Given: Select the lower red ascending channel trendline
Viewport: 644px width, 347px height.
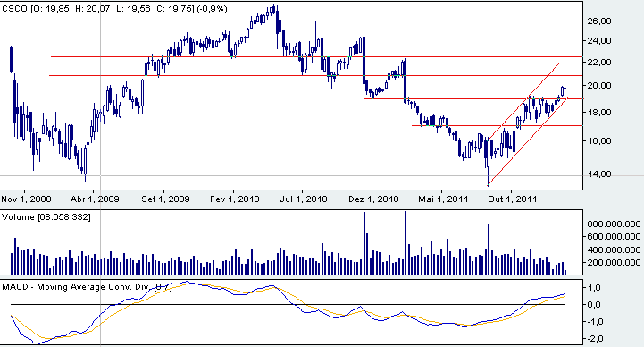Looking at the screenshot, I should click(x=527, y=142).
